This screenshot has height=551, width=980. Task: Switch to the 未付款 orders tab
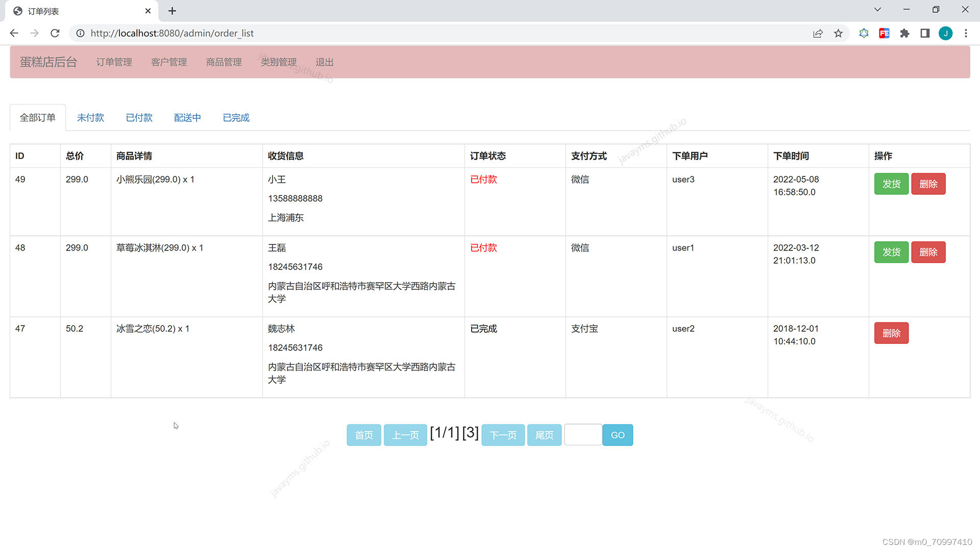coord(90,118)
